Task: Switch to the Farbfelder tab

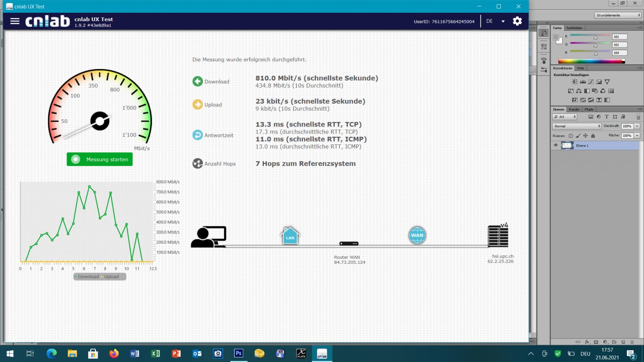Action: 574,28
